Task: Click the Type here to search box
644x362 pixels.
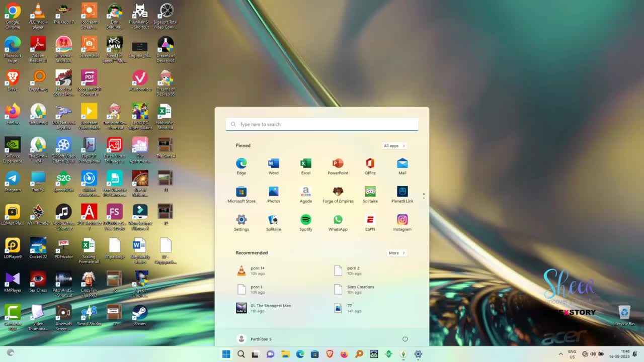Action: coord(322,124)
